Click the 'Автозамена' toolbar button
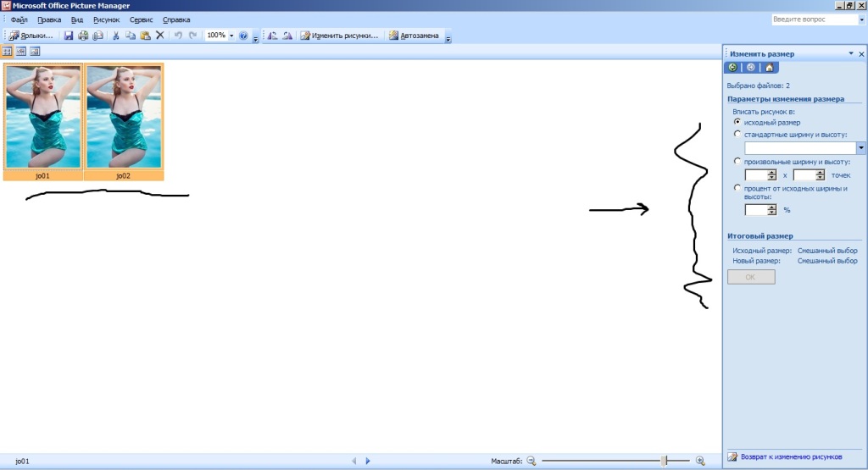Screen dimensions: 868x470 (419, 36)
